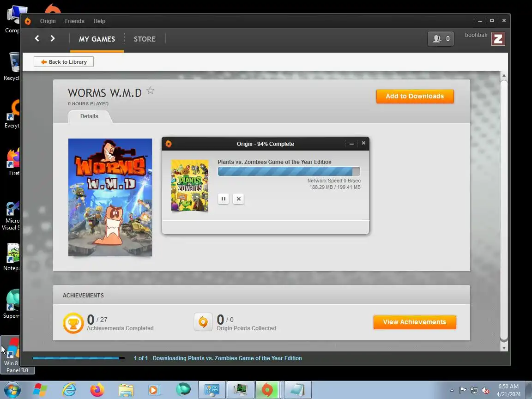Open the Origin menu
This screenshot has height=399, width=532.
(48, 21)
